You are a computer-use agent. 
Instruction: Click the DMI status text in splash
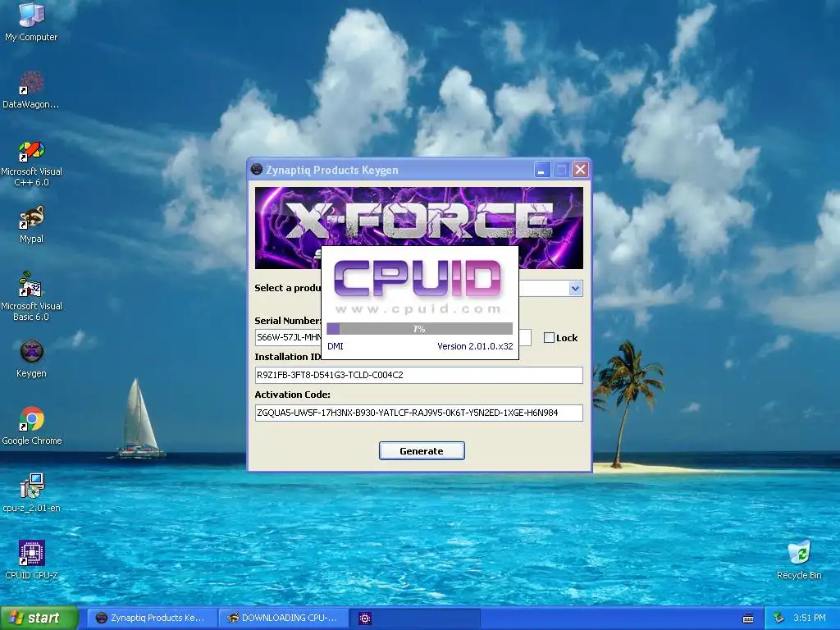pyautogui.click(x=336, y=346)
